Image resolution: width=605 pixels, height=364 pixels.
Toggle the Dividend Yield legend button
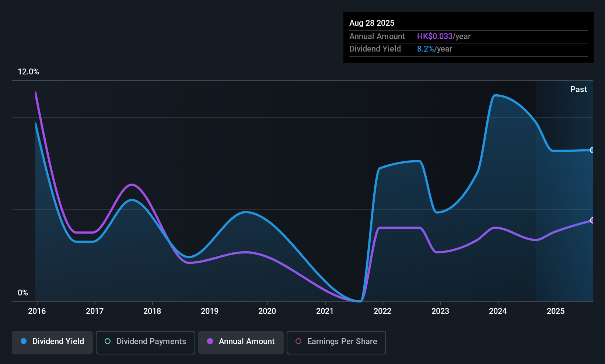click(x=52, y=342)
